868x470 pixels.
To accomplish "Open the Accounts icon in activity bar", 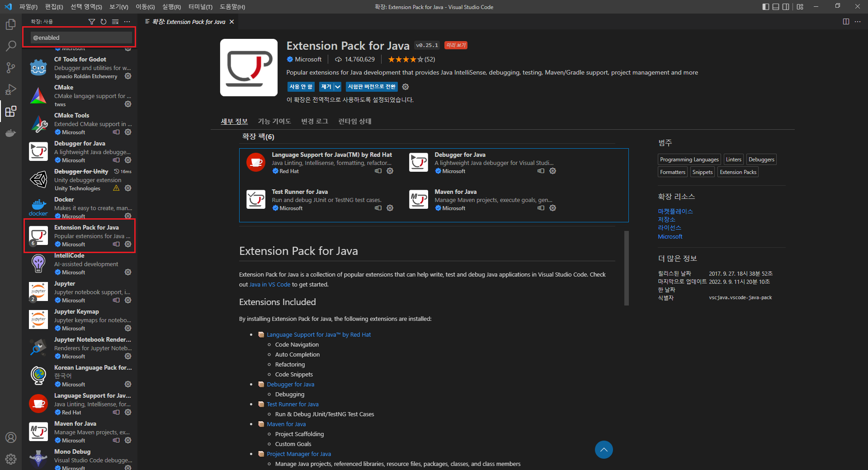I will tap(11, 437).
